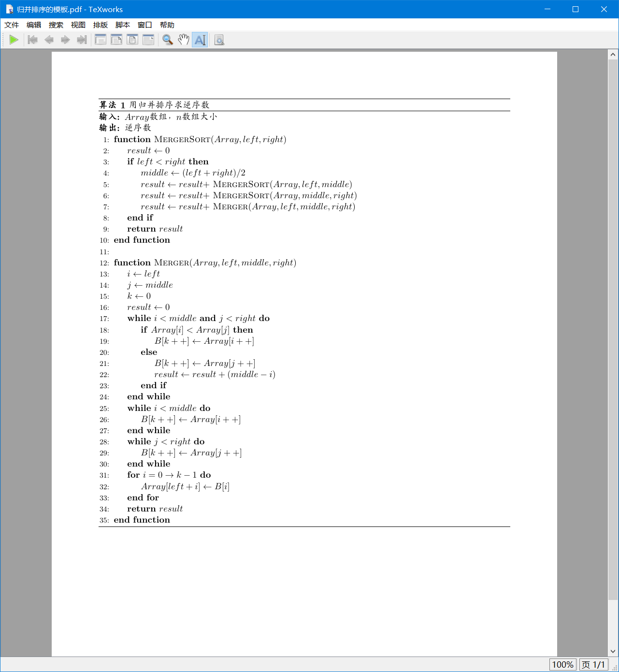Click the toolbar drag handle grip
The image size is (619, 672).
point(3,40)
